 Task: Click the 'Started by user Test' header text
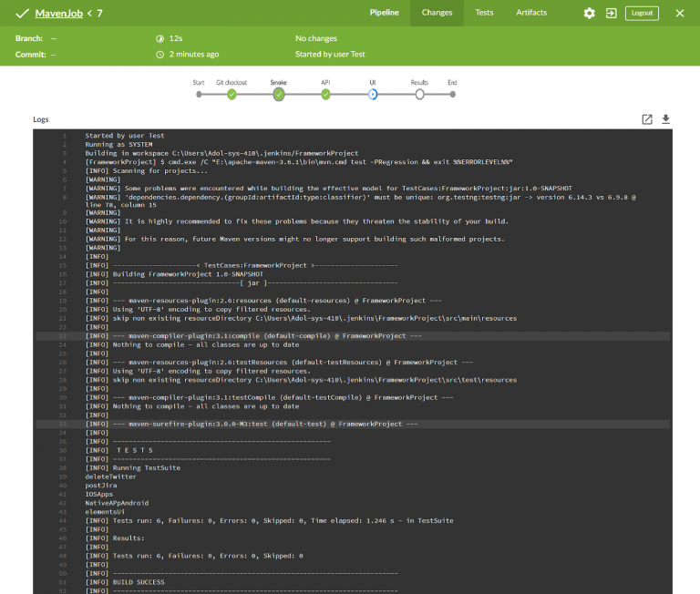click(330, 54)
